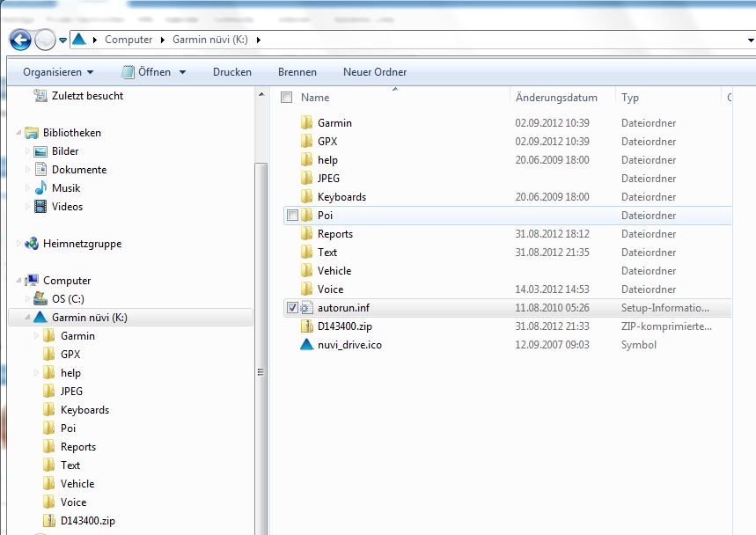Click the date 14.03.2012 14:53 for Voice
Viewport: 756px width, 535px height.
pyautogui.click(x=552, y=289)
